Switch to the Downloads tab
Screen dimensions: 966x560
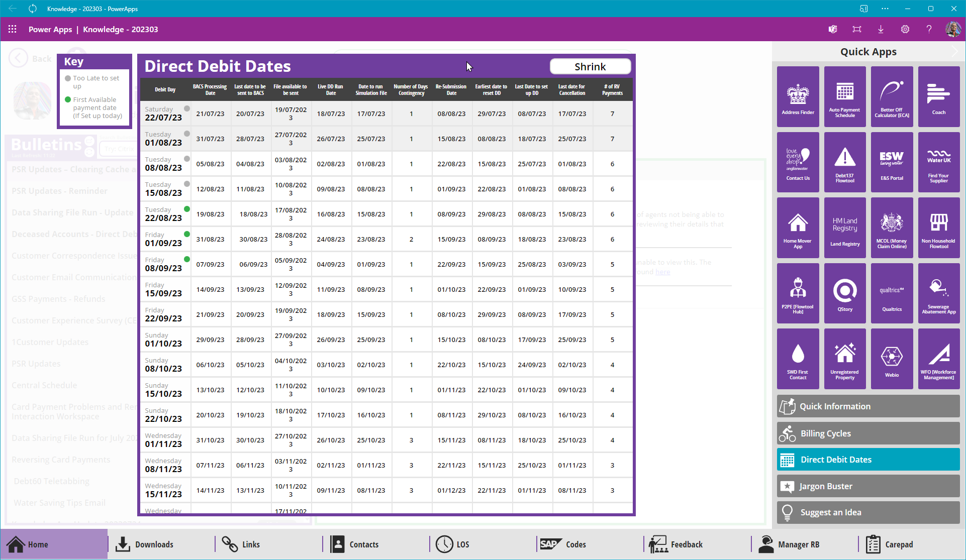(145, 544)
